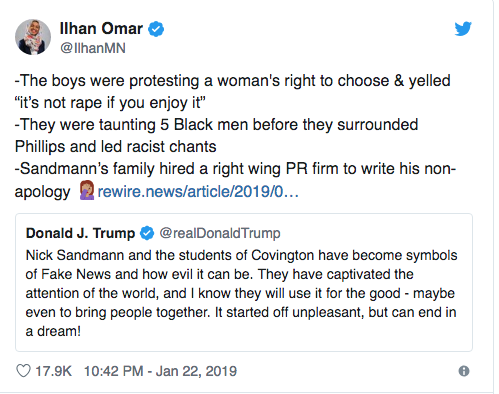Open the 10:42 PM - Jan 22, 2019 timestamp
499x394 pixels.
click(x=160, y=371)
